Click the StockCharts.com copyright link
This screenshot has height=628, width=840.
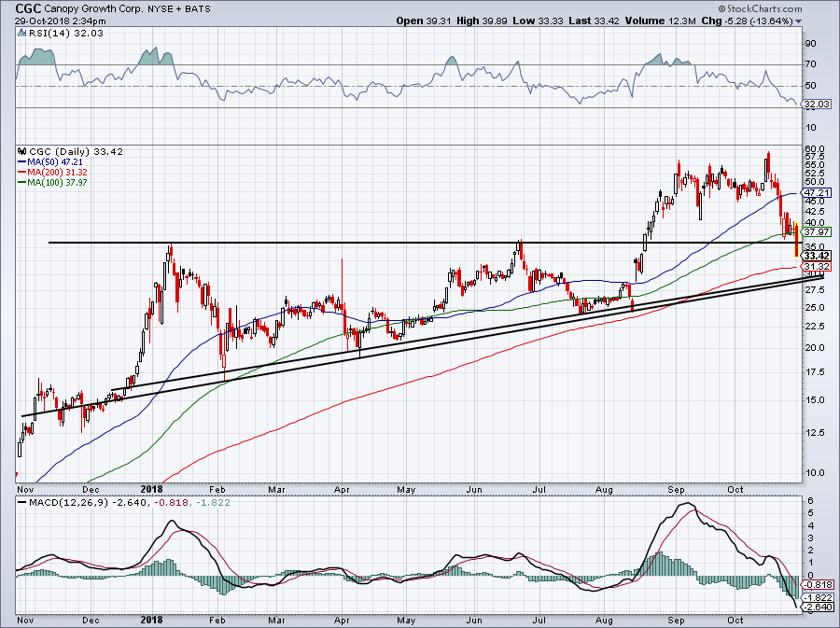click(760, 8)
